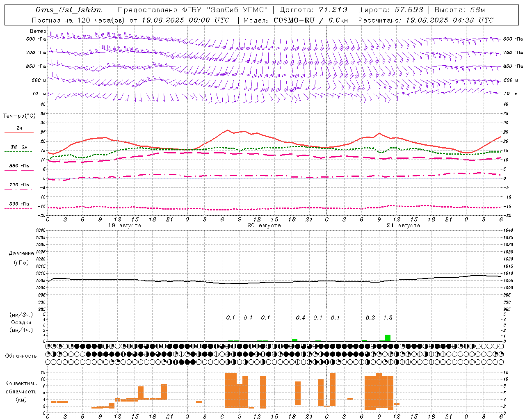Click the 19 августа date label

125,226
